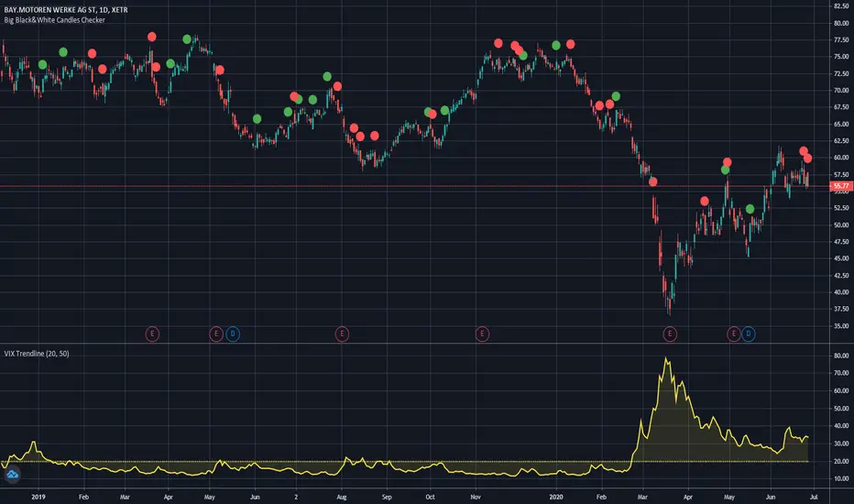
Task: Click the 42.50 price scale value
Action: pos(841,275)
